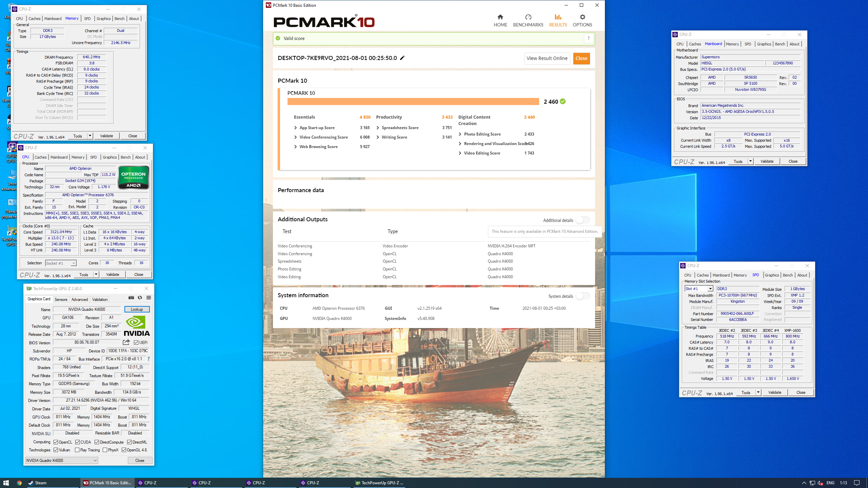Switch to the Advanced tab in GPU-Z

click(80, 299)
